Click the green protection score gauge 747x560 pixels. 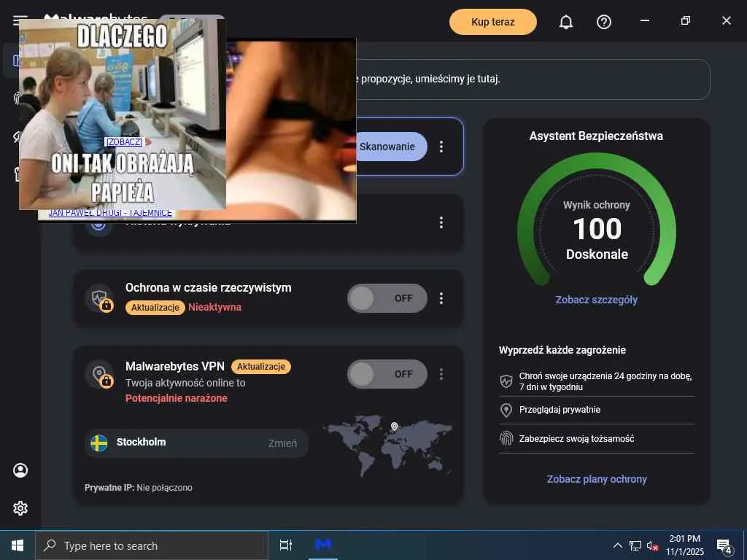click(597, 219)
